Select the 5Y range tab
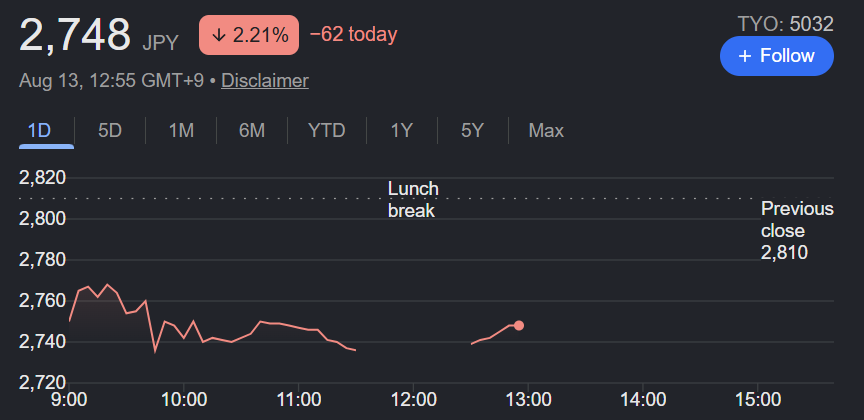864x420 pixels. [472, 131]
